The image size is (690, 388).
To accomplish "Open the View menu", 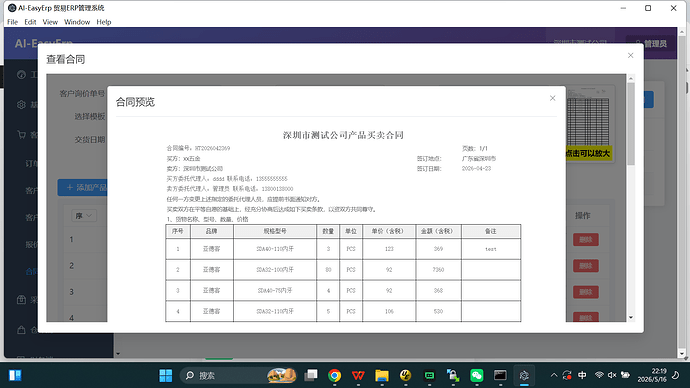I will 50,22.
